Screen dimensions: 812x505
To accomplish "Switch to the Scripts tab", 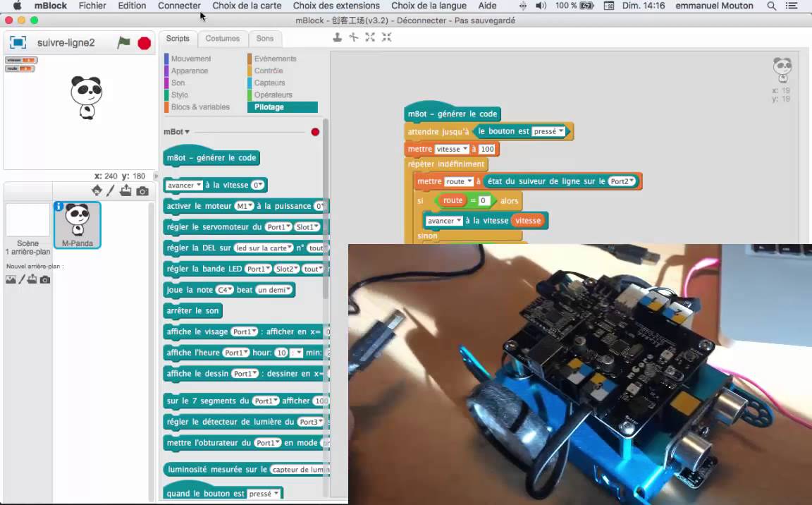I will click(178, 38).
